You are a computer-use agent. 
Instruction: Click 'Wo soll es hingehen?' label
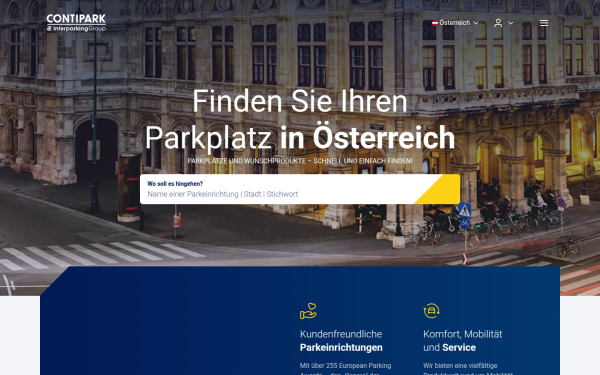click(175, 184)
